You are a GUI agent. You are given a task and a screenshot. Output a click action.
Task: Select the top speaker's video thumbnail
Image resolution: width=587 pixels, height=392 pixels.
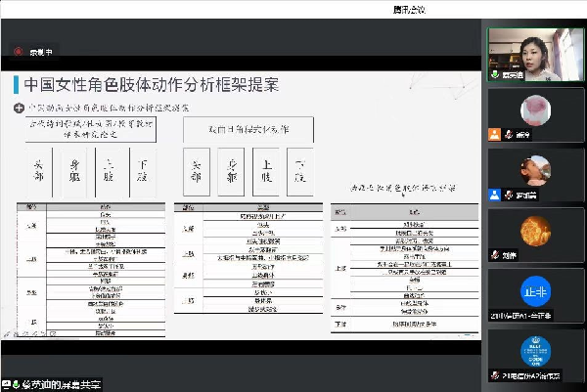click(x=537, y=55)
